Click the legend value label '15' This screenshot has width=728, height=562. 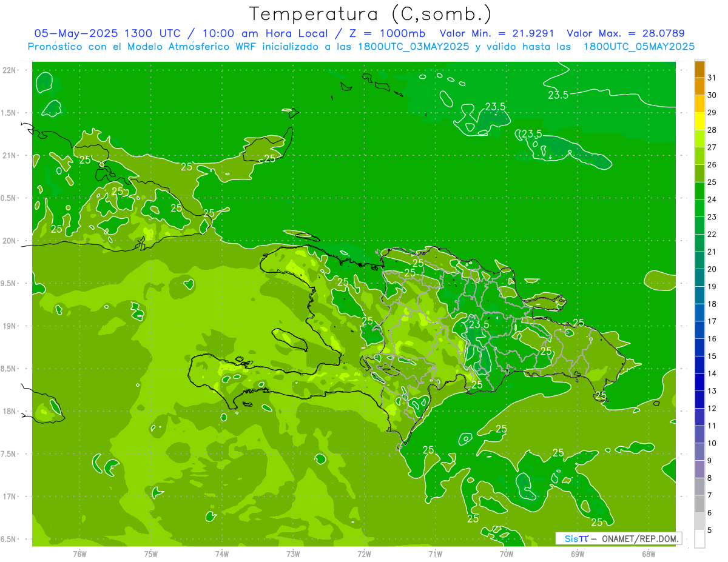click(712, 356)
